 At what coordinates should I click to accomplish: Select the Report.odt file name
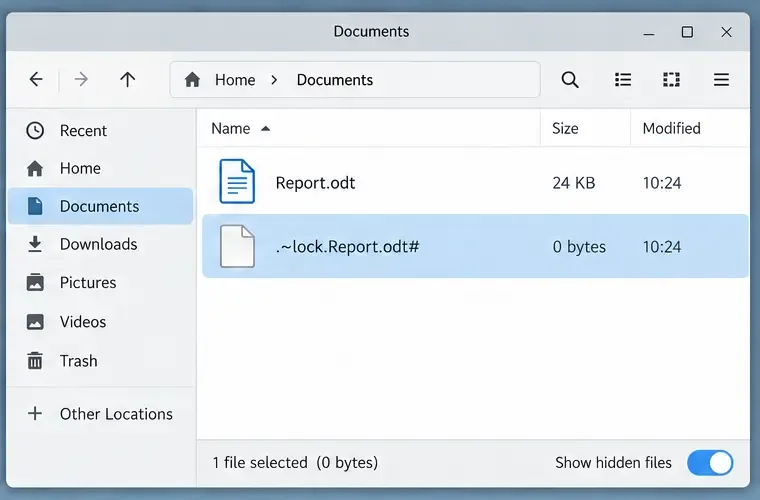point(316,183)
